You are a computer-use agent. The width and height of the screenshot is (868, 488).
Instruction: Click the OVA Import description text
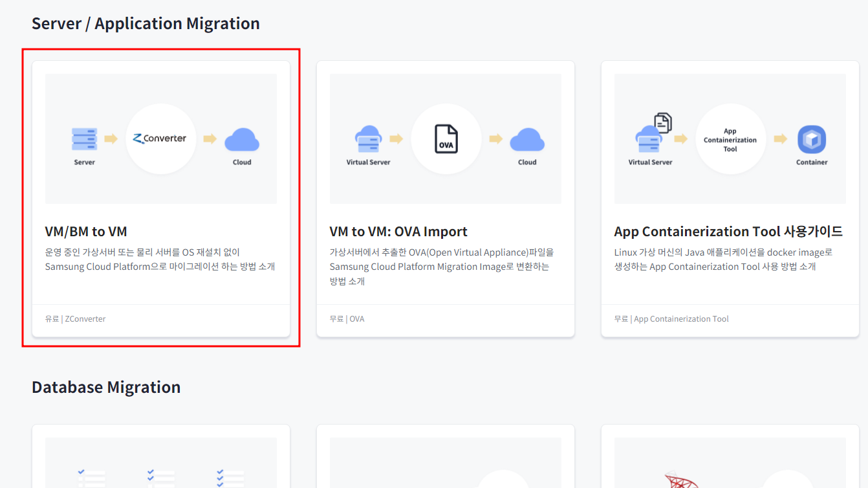pos(442,266)
